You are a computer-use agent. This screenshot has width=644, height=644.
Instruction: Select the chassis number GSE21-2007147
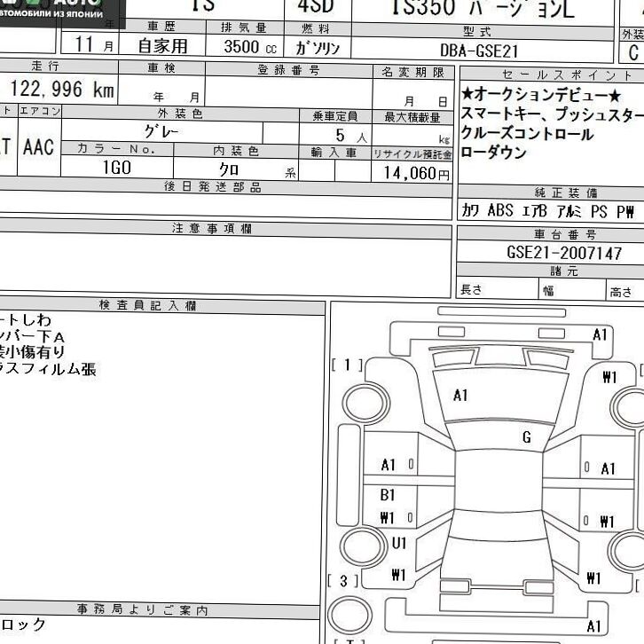coord(564,253)
